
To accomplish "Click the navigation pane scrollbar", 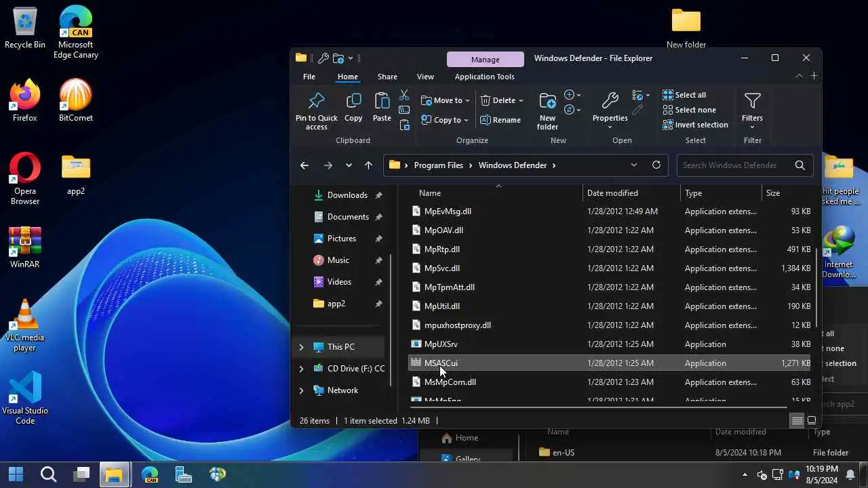I will click(x=391, y=320).
